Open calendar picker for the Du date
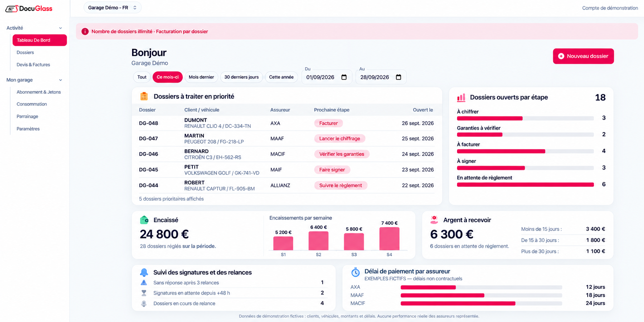The width and height of the screenshot is (644, 322). point(344,77)
